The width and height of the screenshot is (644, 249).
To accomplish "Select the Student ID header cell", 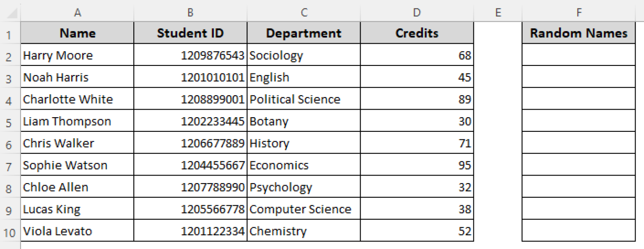I will (x=190, y=33).
